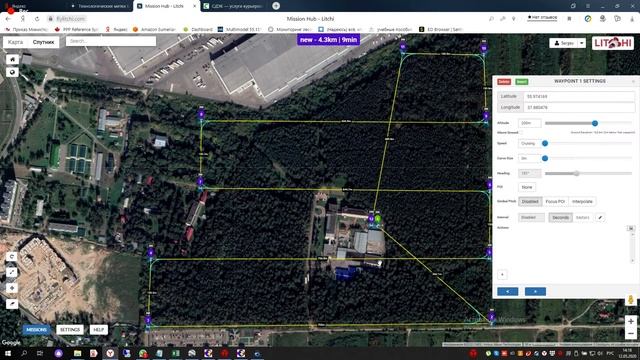Click the Altitude 200m value box
The image size is (640, 360).
[529, 123]
